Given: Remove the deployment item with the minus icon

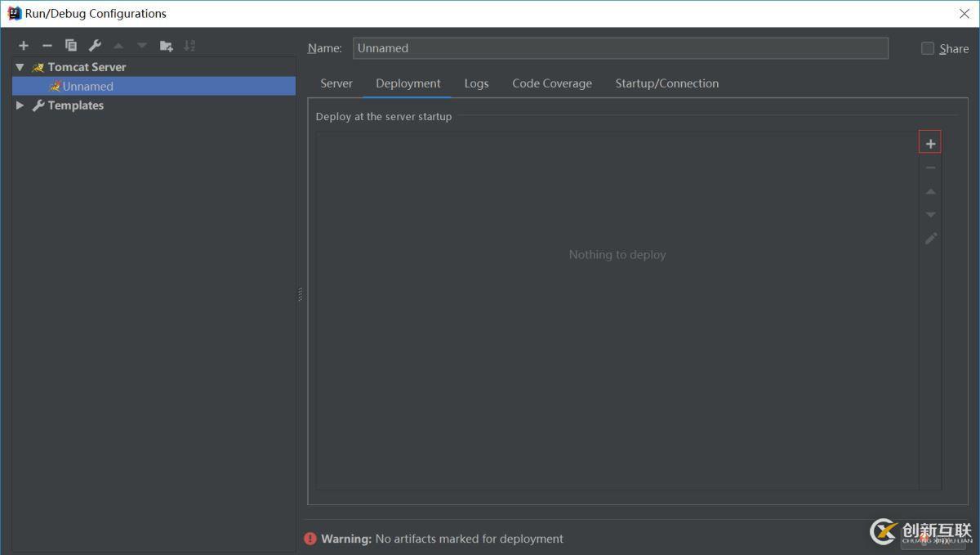Looking at the screenshot, I should tap(930, 168).
